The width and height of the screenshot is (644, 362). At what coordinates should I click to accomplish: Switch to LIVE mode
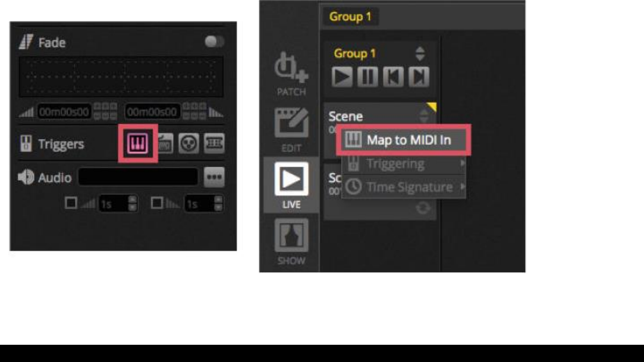coord(291,185)
